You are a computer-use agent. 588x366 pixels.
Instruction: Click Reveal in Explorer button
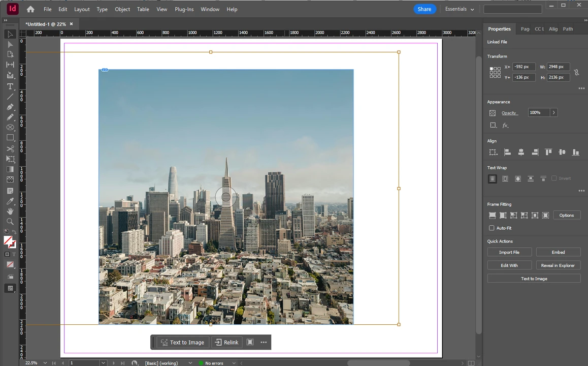(x=558, y=265)
